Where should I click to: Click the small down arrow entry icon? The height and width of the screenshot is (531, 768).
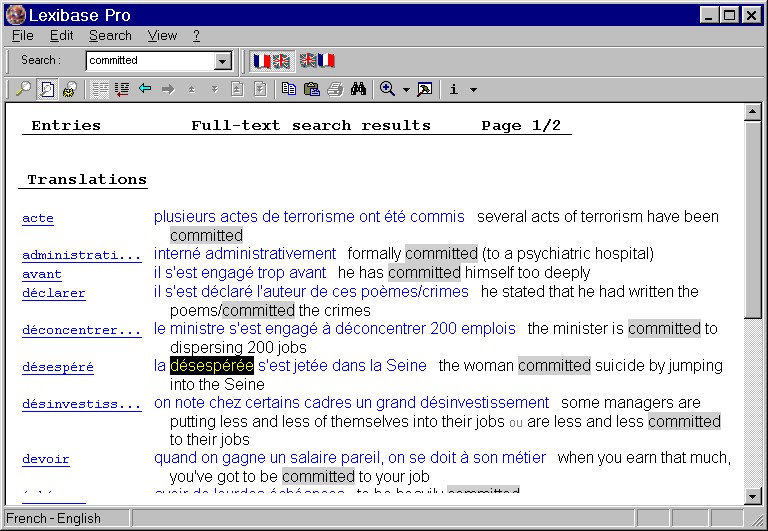(215, 90)
